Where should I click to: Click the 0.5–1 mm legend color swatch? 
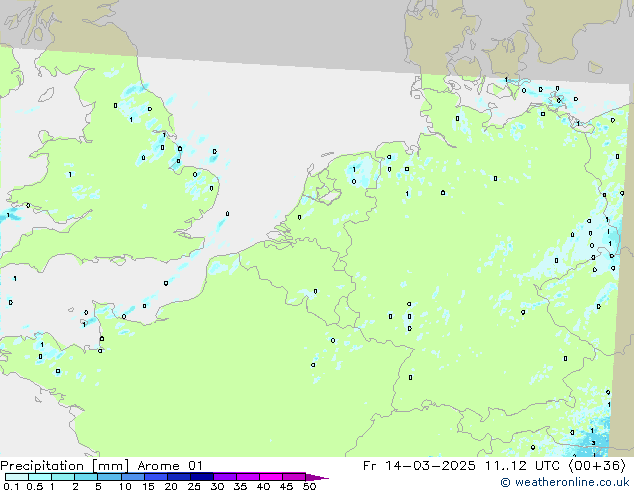[40, 477]
